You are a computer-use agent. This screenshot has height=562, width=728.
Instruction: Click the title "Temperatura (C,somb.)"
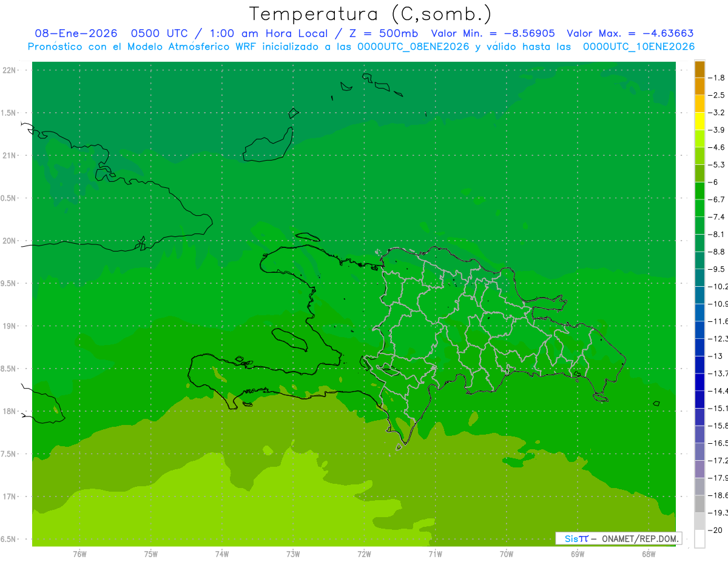click(x=371, y=14)
